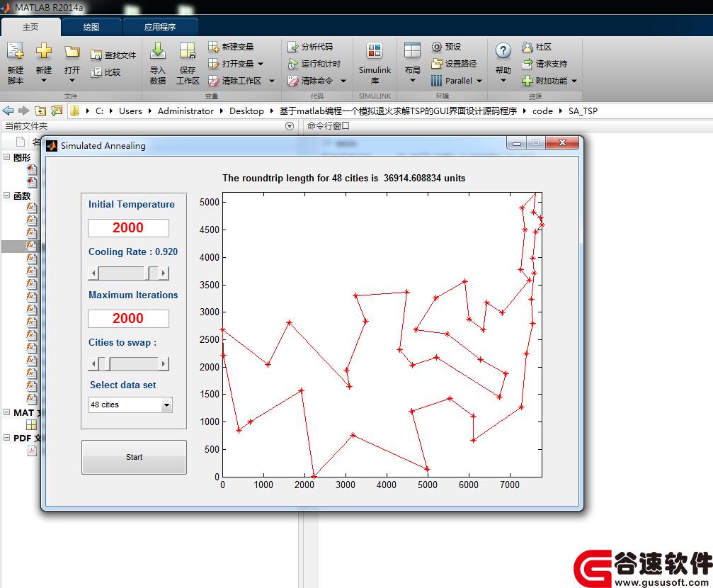713x588 pixels.
Task: Click the browse for folder icon
Action: point(57,111)
